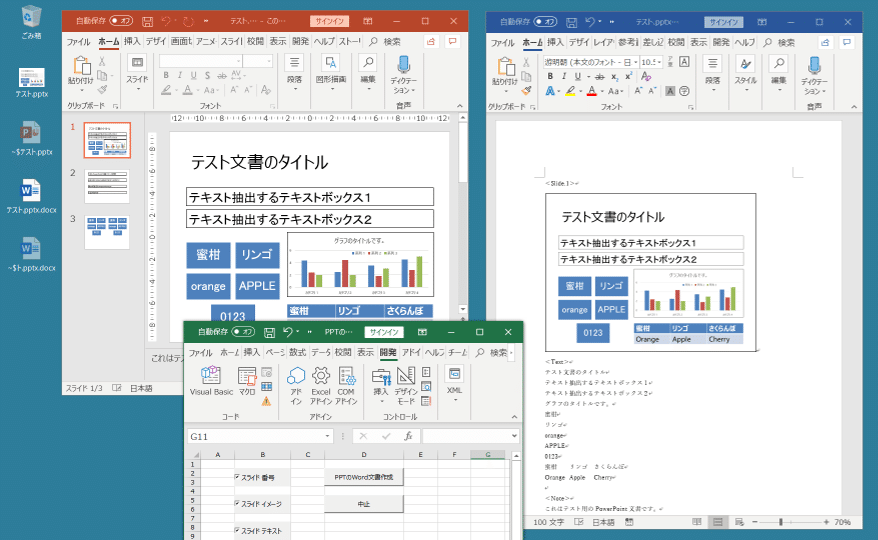This screenshot has width=878, height=540.
Task: Open 表示 tab in PowerPoint
Action: click(277, 41)
